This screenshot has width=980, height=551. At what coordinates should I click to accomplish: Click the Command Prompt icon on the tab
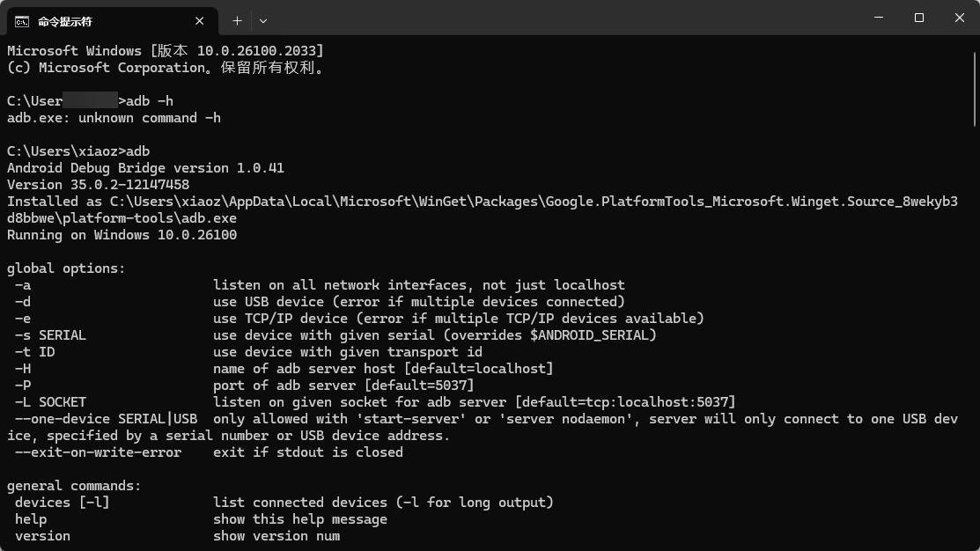coord(22,22)
